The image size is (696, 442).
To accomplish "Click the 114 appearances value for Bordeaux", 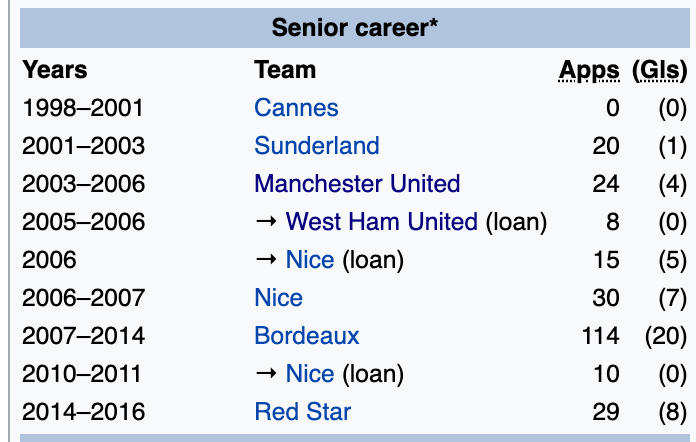I will 601,336.
